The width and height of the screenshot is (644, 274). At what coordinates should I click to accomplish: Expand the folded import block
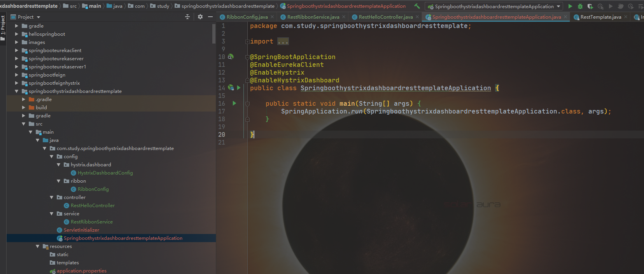pyautogui.click(x=247, y=42)
